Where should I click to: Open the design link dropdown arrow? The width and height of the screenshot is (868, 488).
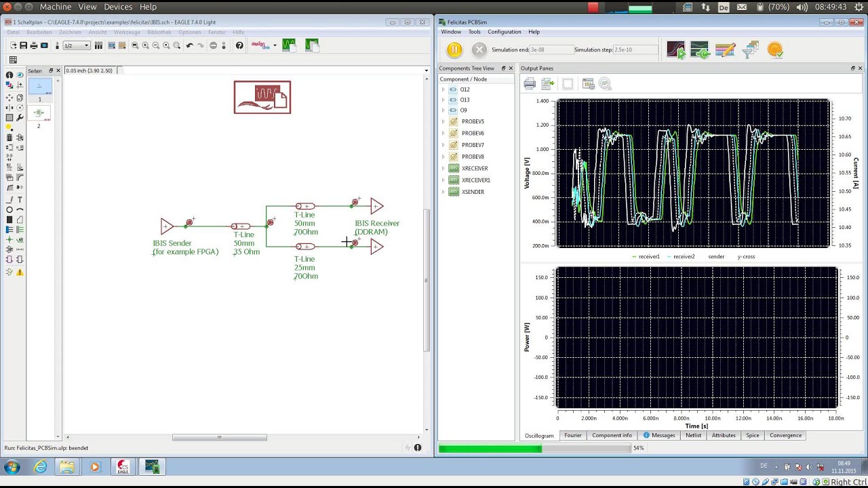click(275, 45)
